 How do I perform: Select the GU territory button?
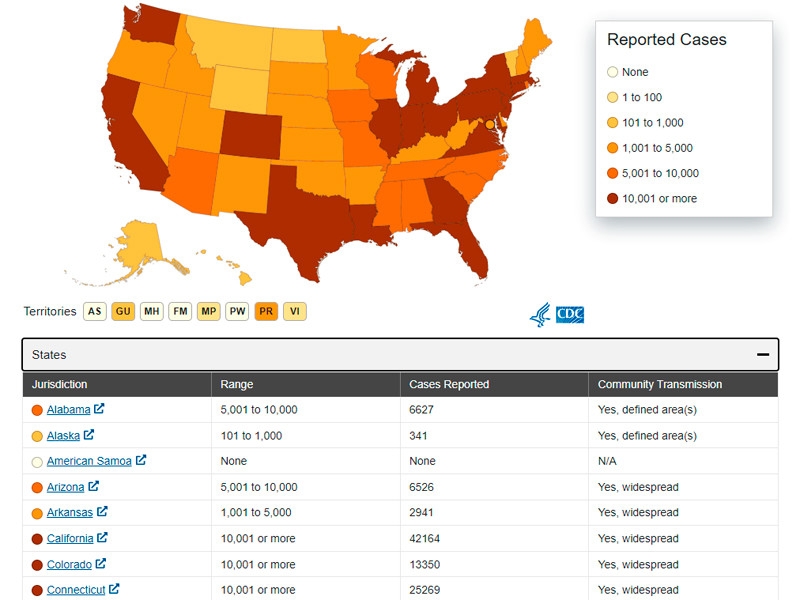coord(123,311)
